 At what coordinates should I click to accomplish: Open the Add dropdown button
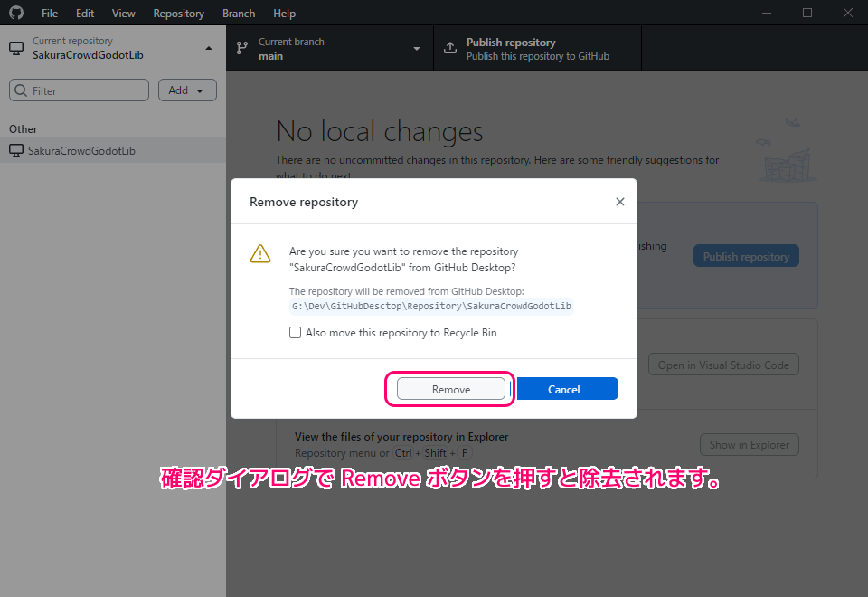(x=187, y=90)
